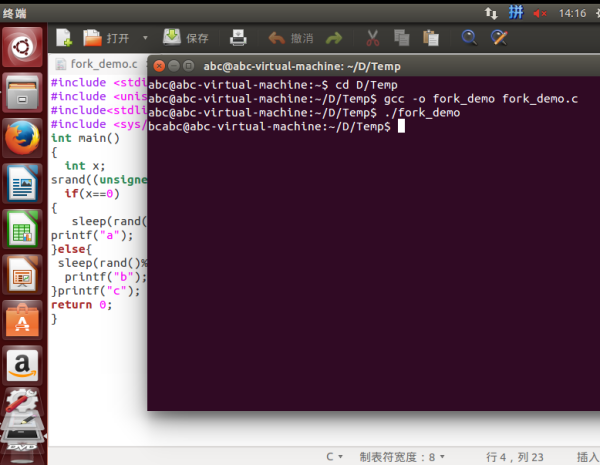The height and width of the screenshot is (465, 600).
Task: Click the 终端 title in top bar
Action: (15, 13)
